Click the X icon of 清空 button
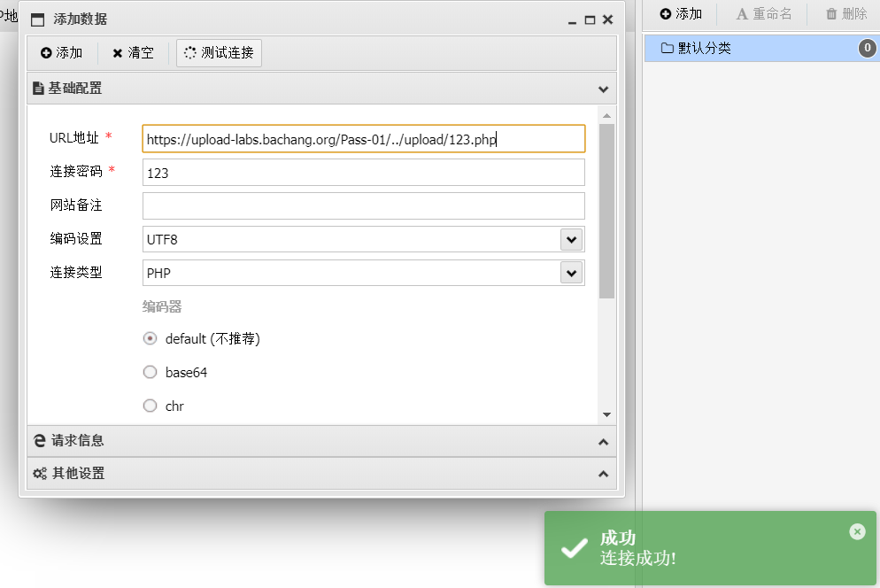 117,53
